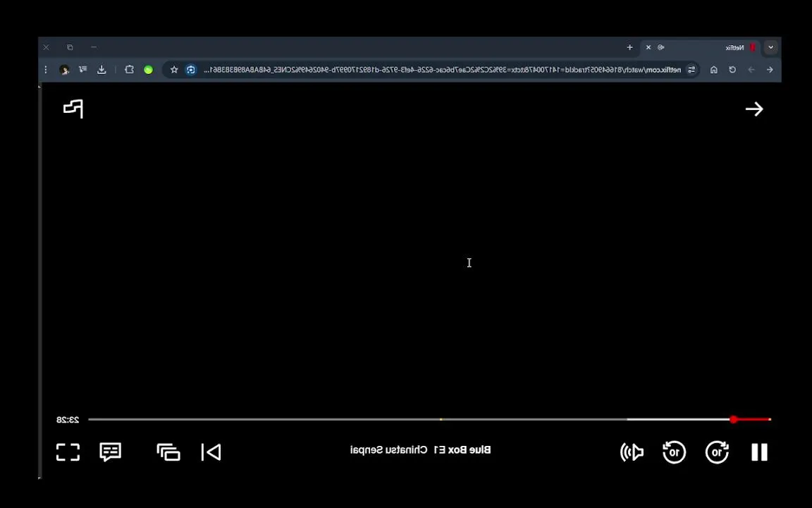Reload the Netflix page

[x=732, y=69]
